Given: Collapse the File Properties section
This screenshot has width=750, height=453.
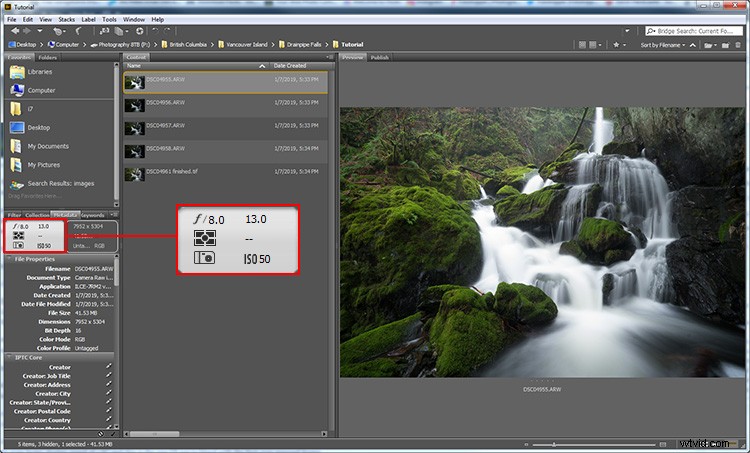Looking at the screenshot, I should click(x=8, y=259).
